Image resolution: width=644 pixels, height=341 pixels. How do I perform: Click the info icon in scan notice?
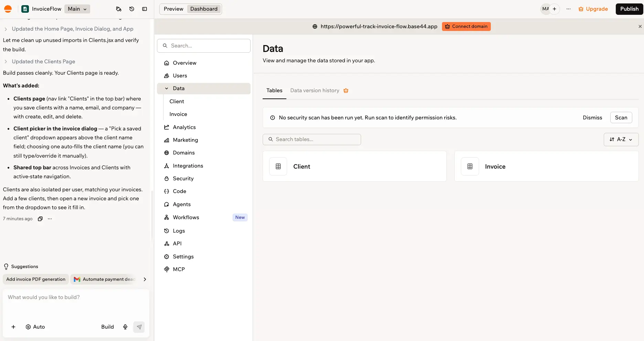click(x=273, y=118)
